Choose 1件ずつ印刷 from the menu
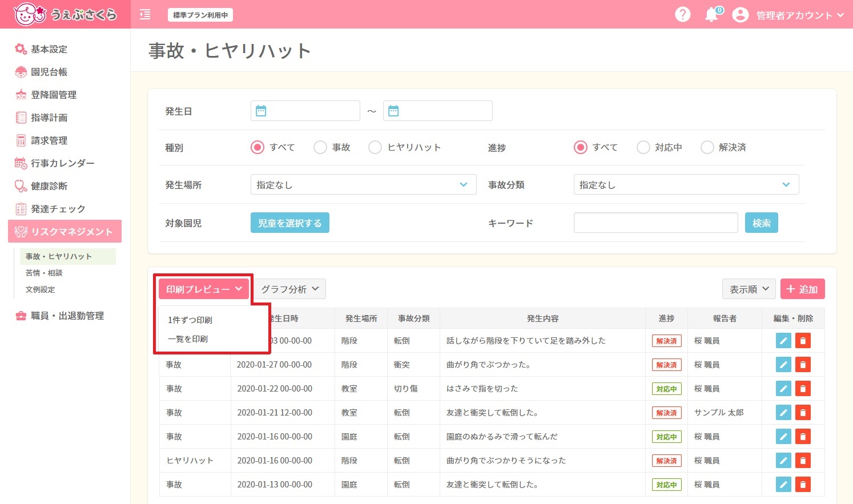This screenshot has height=504, width=853. pyautogui.click(x=190, y=320)
